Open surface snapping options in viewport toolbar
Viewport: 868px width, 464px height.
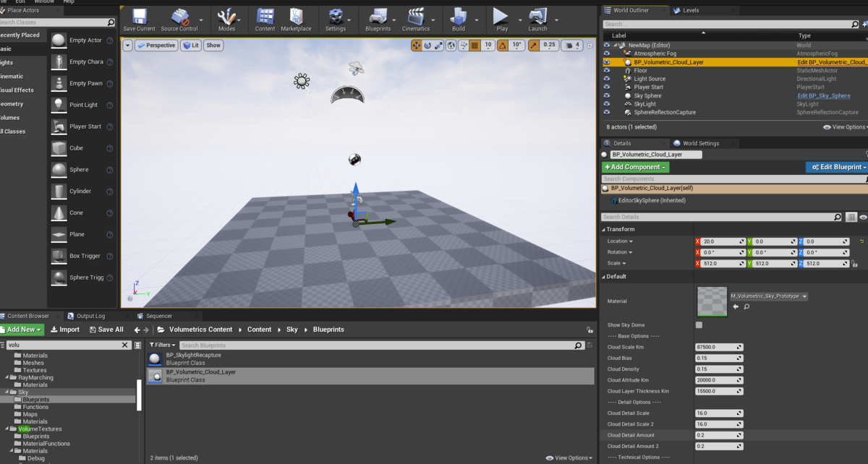tap(463, 46)
